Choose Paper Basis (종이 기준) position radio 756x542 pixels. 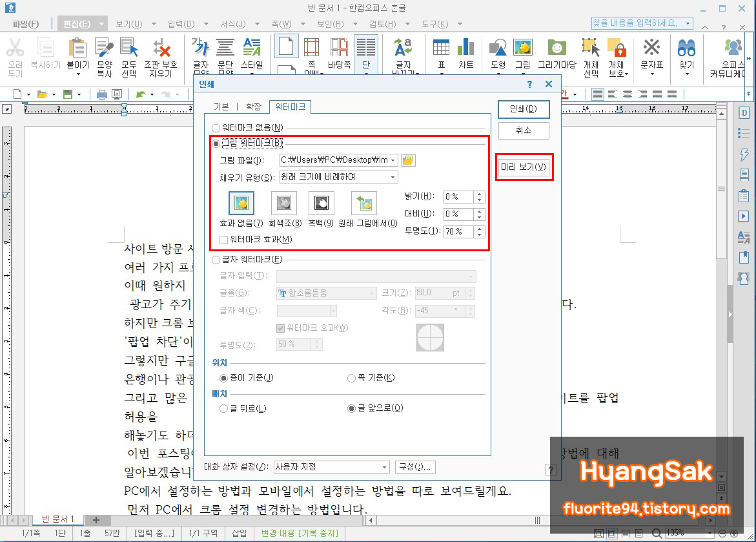[x=224, y=378]
